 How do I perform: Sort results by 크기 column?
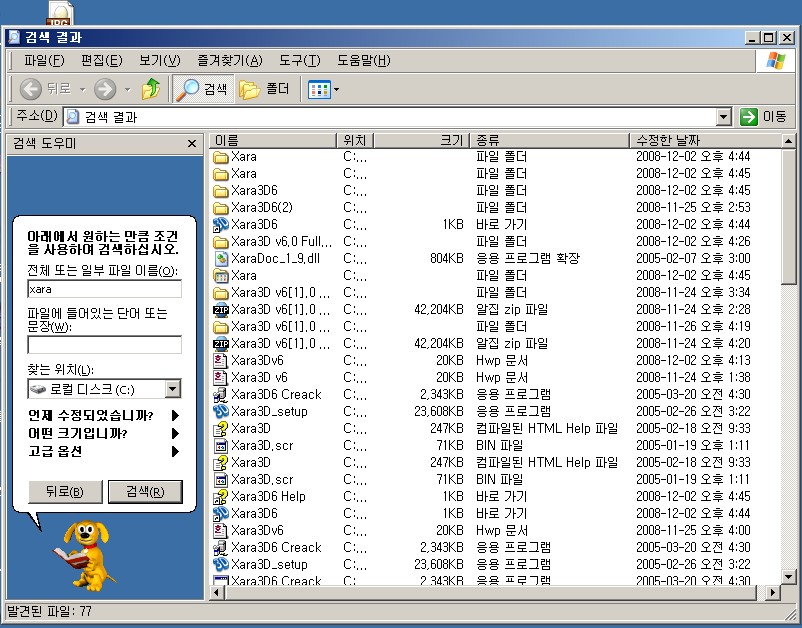click(x=421, y=140)
